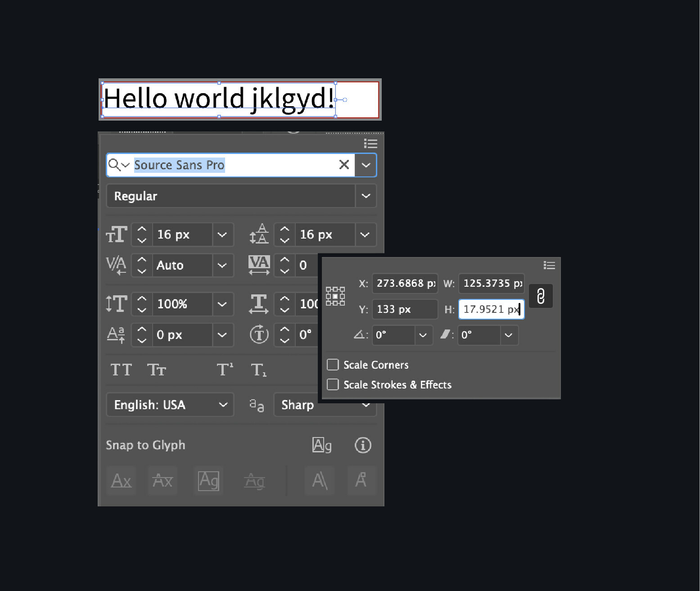
Task: Click the font size icon
Action: point(117,235)
